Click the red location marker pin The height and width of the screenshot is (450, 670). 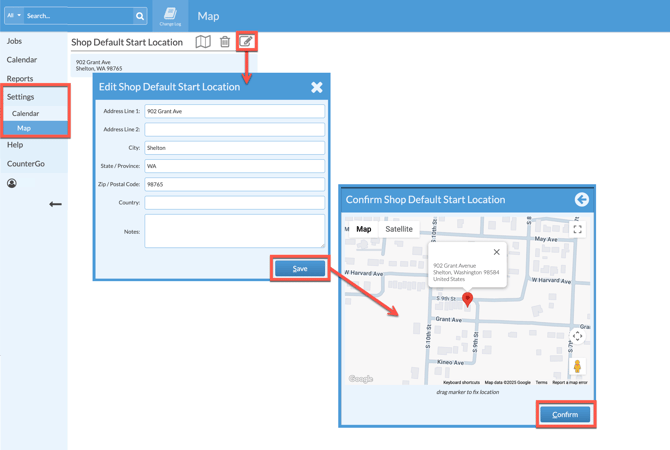coord(467,300)
